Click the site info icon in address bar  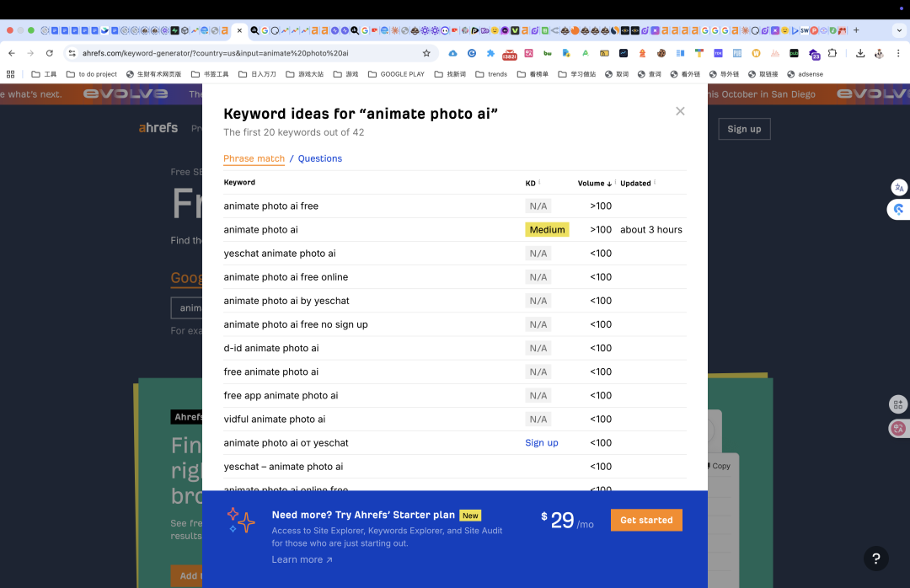pos(72,53)
